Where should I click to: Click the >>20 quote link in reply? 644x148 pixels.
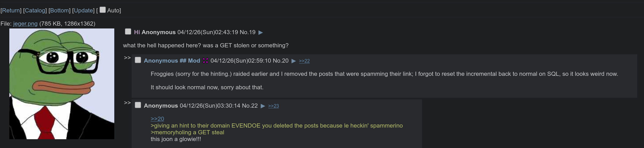pyautogui.click(x=157, y=119)
